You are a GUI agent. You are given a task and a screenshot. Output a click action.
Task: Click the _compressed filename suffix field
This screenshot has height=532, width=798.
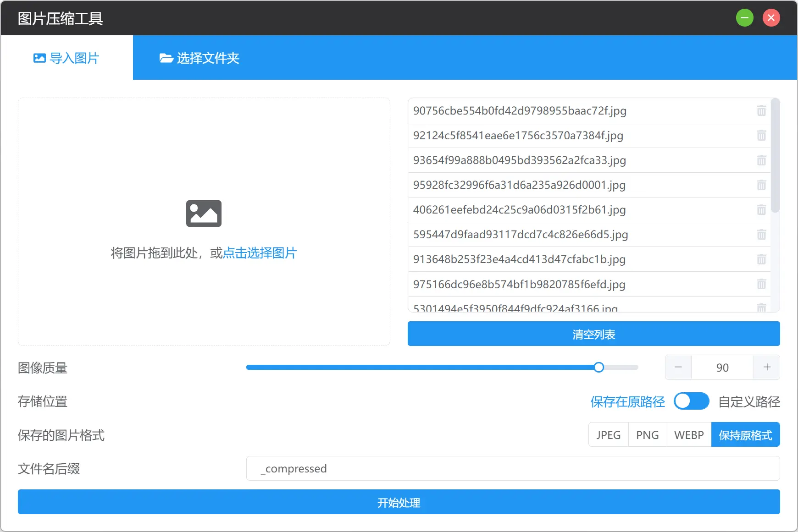coord(513,468)
